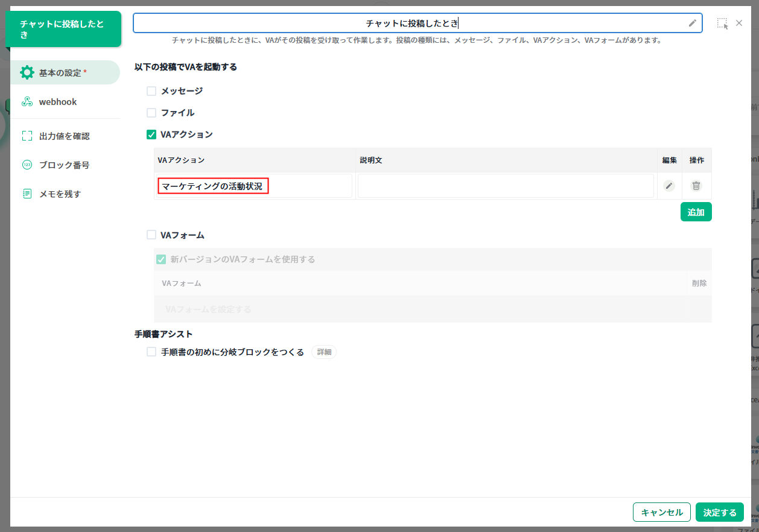The width and height of the screenshot is (759, 532).
Task: Click the gear icon for 基本の設定
Action: (x=27, y=73)
